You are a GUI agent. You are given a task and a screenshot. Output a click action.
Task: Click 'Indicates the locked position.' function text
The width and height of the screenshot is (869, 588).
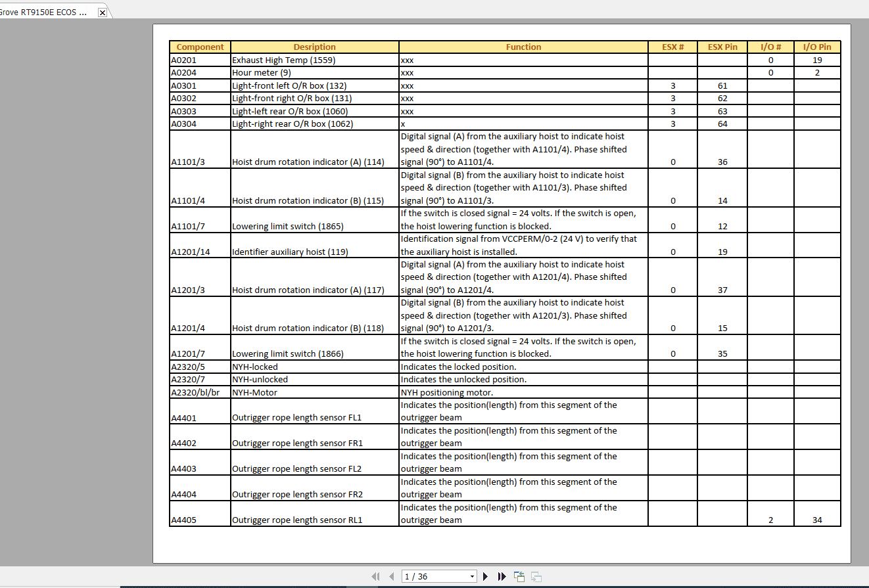point(458,367)
